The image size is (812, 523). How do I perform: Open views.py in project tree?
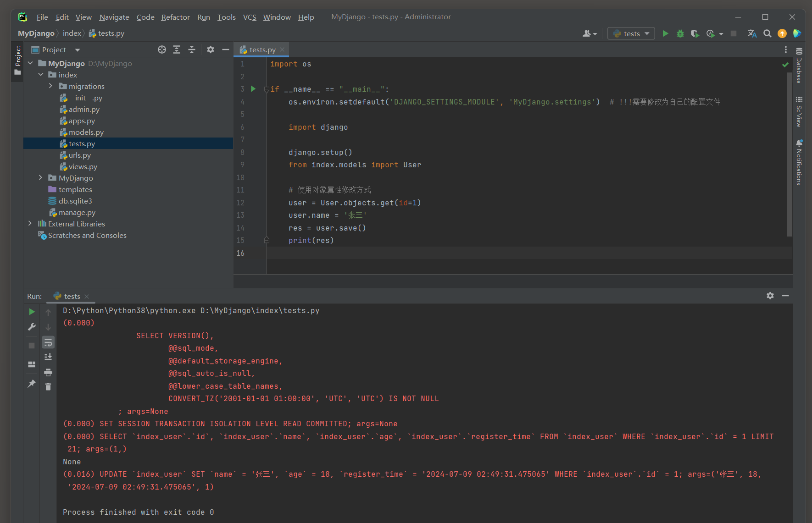coord(83,166)
